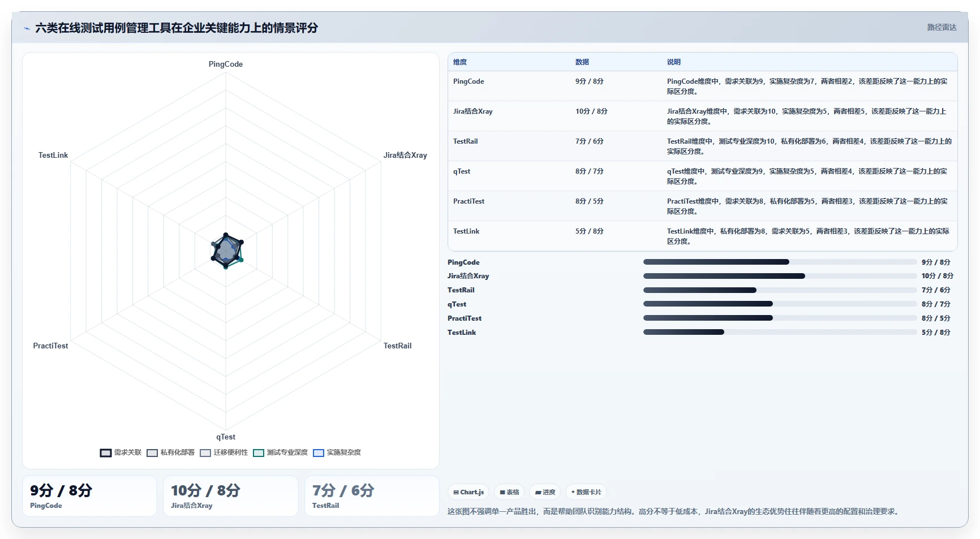The width and height of the screenshot is (980, 539).
Task: Click the radar data polygon at chart center
Action: coord(226,251)
